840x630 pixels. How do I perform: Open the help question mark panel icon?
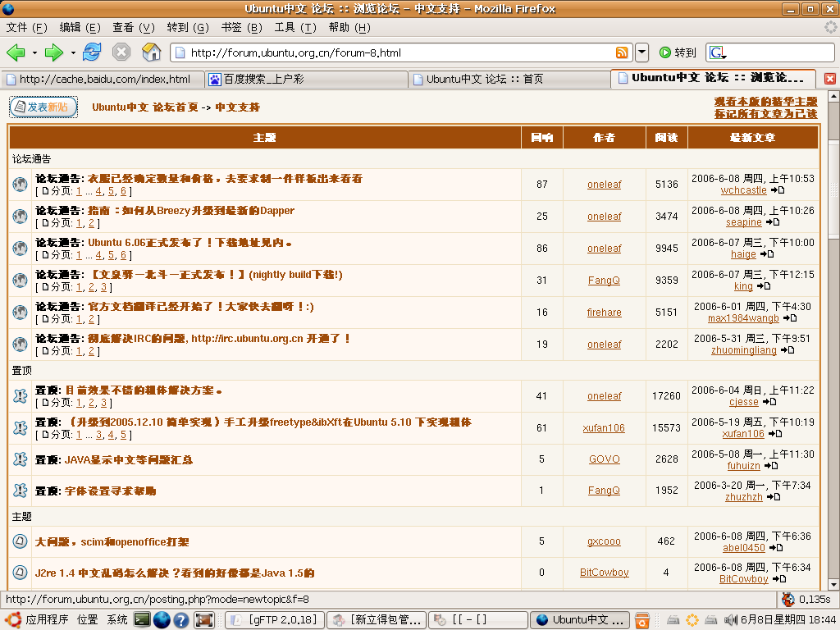coord(181,620)
